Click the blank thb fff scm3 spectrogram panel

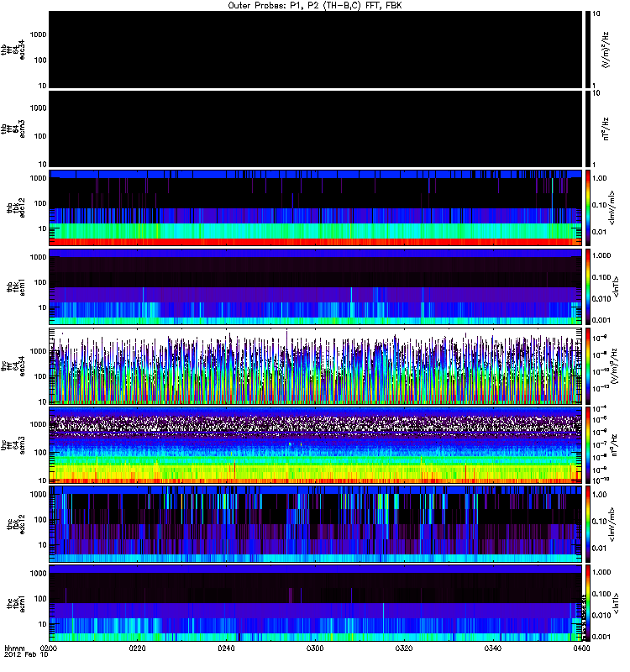pos(315,129)
